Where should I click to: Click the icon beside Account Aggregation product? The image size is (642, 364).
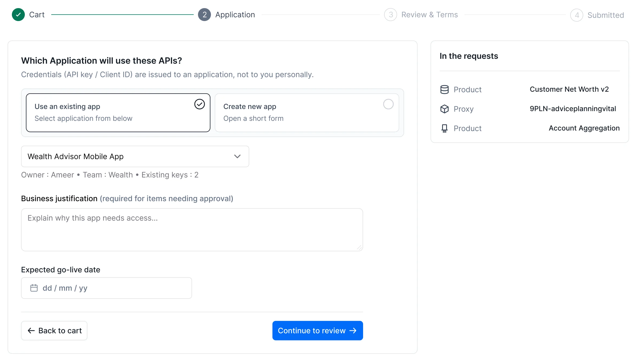coord(445,128)
